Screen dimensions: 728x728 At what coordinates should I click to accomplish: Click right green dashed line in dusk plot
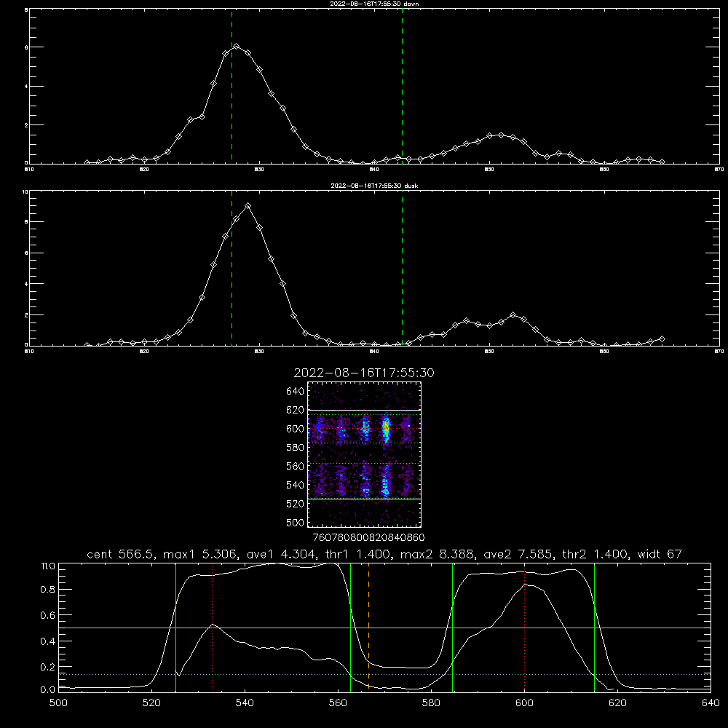[x=402, y=269]
